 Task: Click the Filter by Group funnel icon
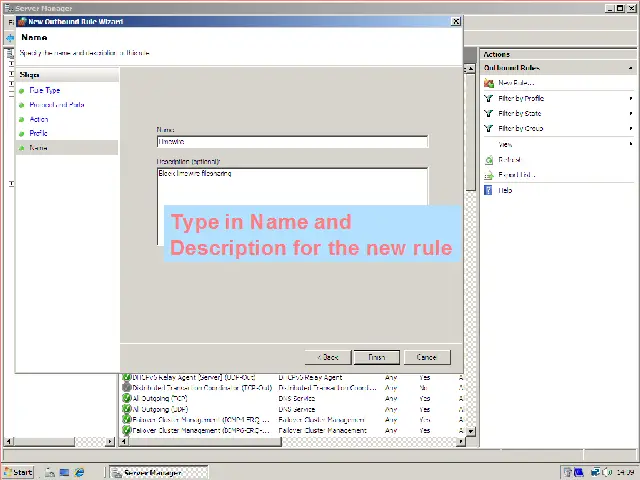pyautogui.click(x=489, y=129)
